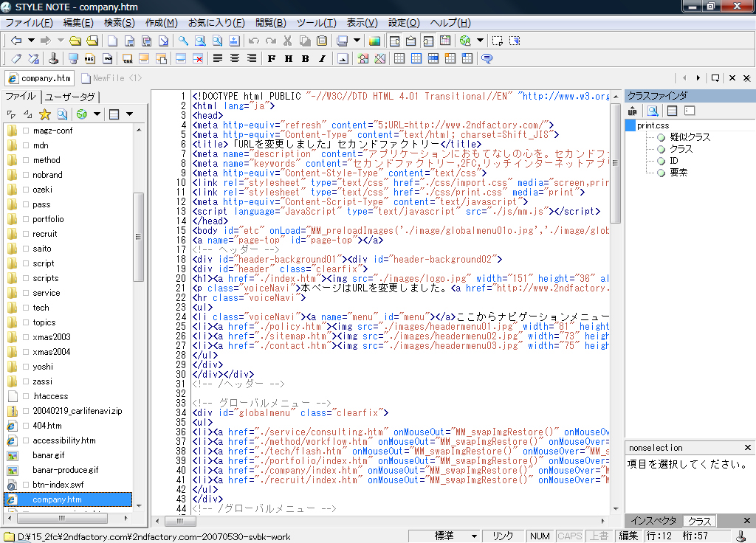Open the file panel globe dropdown arrow
The image size is (756, 543).
(97, 114)
